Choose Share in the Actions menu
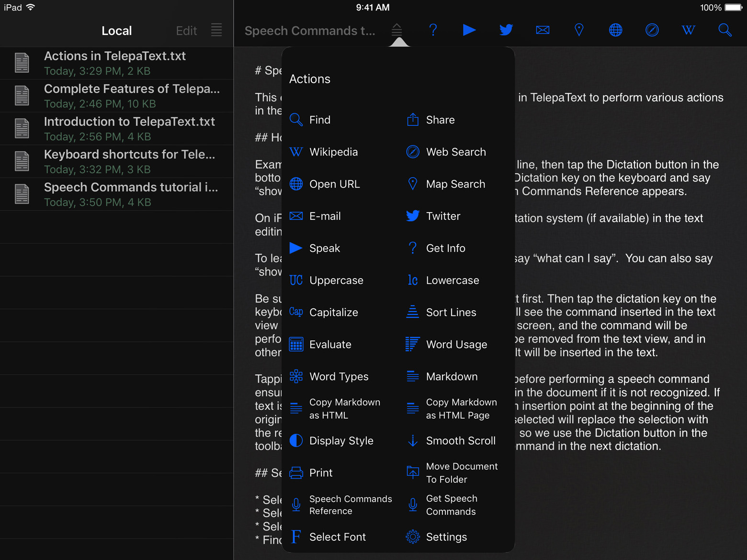 point(430,120)
